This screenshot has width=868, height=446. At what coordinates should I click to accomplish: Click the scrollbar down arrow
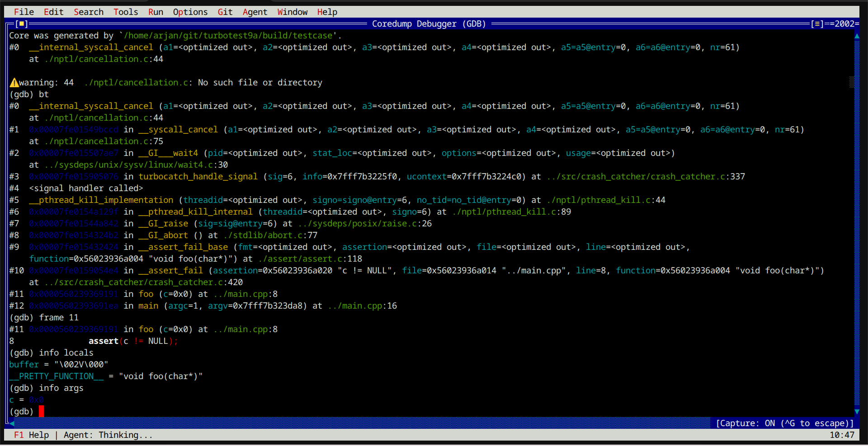857,412
